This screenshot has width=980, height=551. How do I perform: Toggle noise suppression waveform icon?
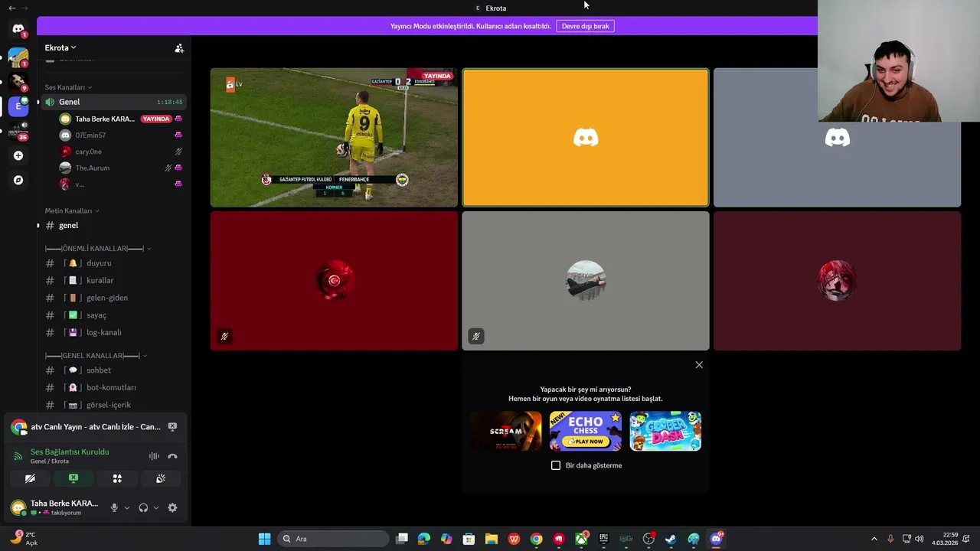click(154, 456)
